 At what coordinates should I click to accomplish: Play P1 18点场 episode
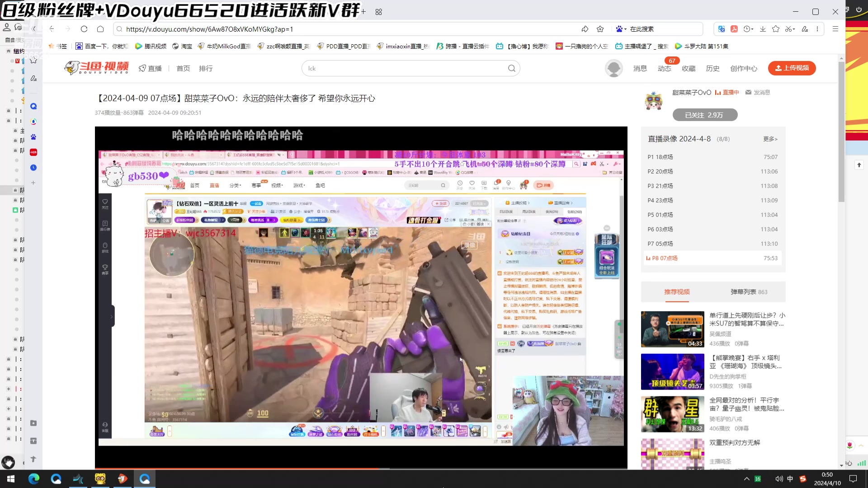tap(713, 157)
